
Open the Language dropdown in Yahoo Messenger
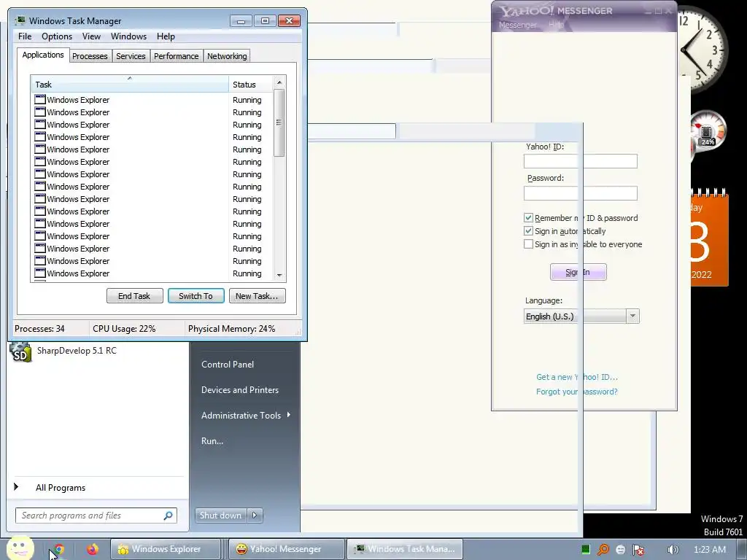[632, 316]
